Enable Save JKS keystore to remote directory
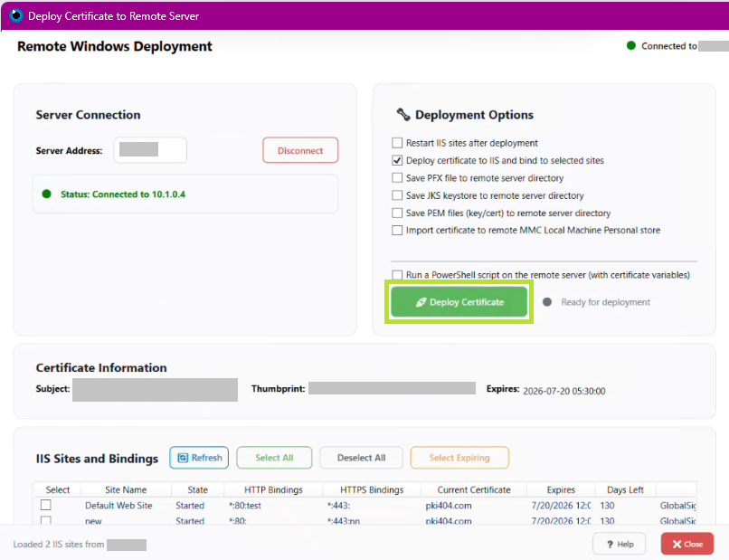This screenshot has height=560, width=729. tap(397, 195)
